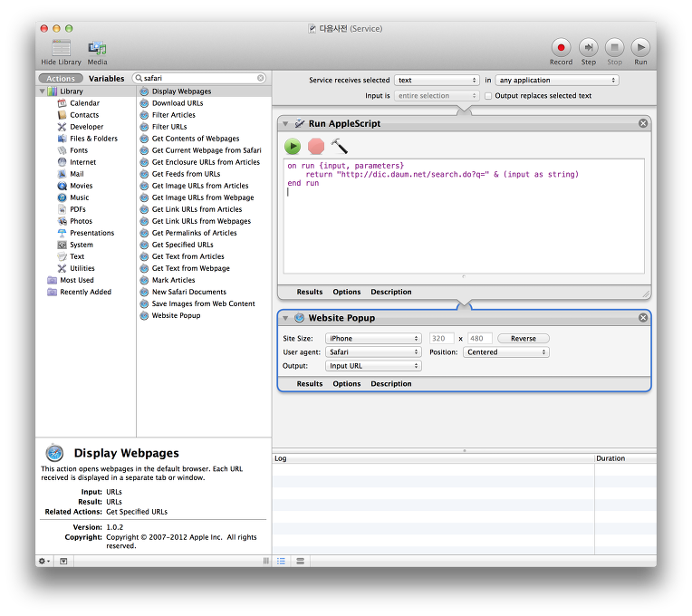Open the Output Input URL dropdown
692x616 pixels.
coord(373,366)
